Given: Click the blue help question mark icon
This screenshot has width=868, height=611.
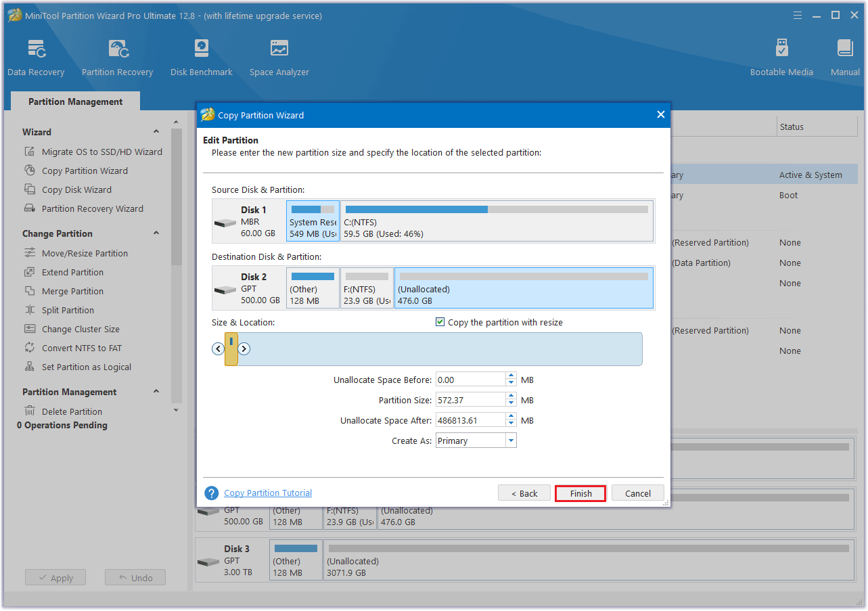Looking at the screenshot, I should [x=212, y=493].
